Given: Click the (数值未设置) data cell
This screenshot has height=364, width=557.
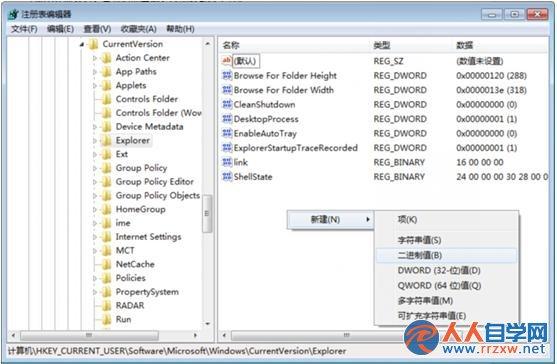Looking at the screenshot, I should 480,61.
